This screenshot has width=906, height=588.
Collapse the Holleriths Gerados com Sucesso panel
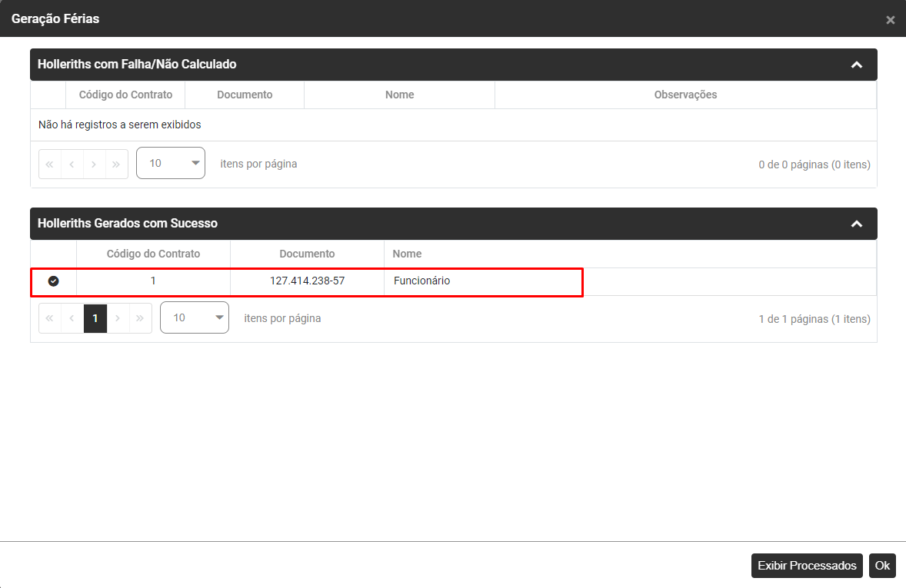coord(857,224)
